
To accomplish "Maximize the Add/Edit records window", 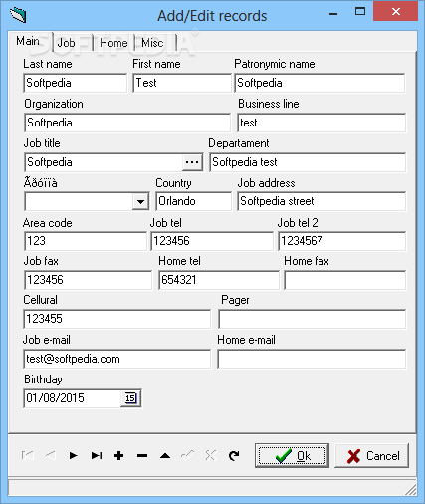I will click(360, 12).
